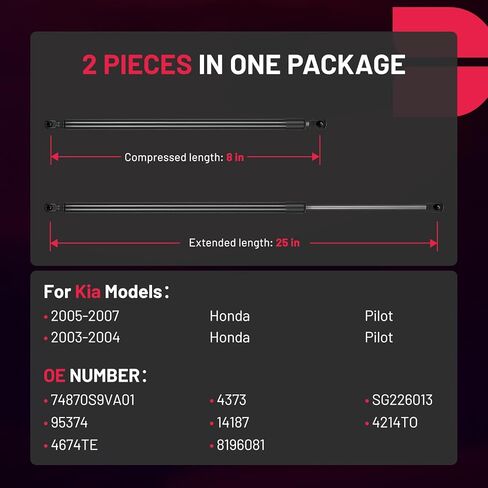Select OE number SG226013

(402, 400)
